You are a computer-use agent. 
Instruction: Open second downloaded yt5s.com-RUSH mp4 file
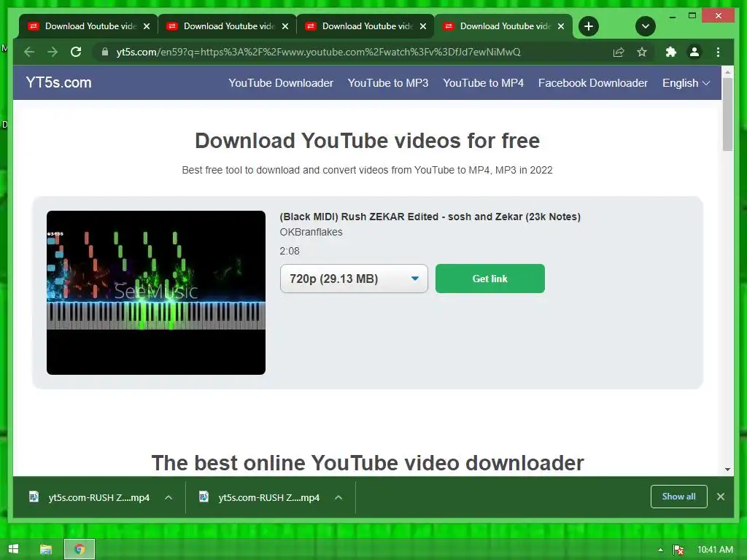260,497
